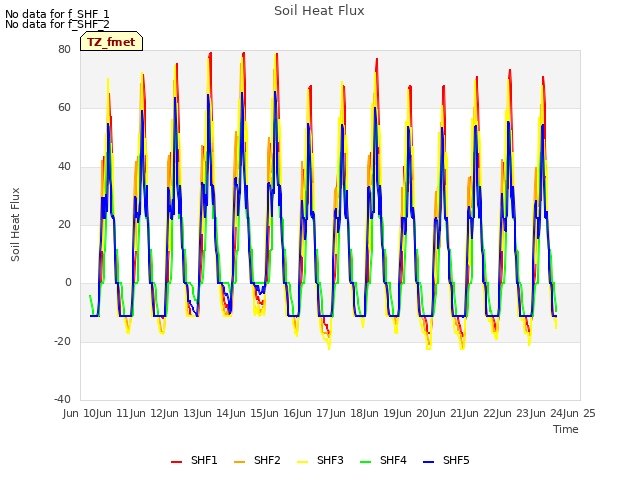Click the Jun 21 x-axis tick label
The image size is (640, 480).
click(447, 413)
